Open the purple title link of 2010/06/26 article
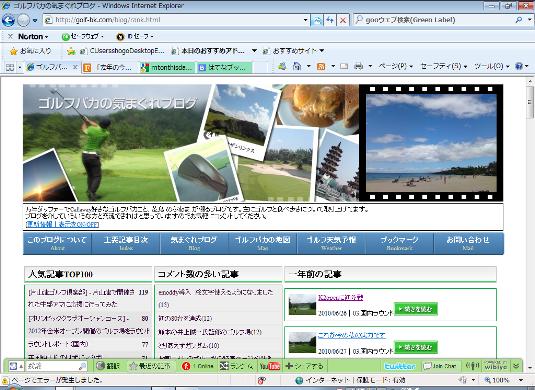Screen dimensions: 535x390 pyautogui.click(x=340, y=298)
